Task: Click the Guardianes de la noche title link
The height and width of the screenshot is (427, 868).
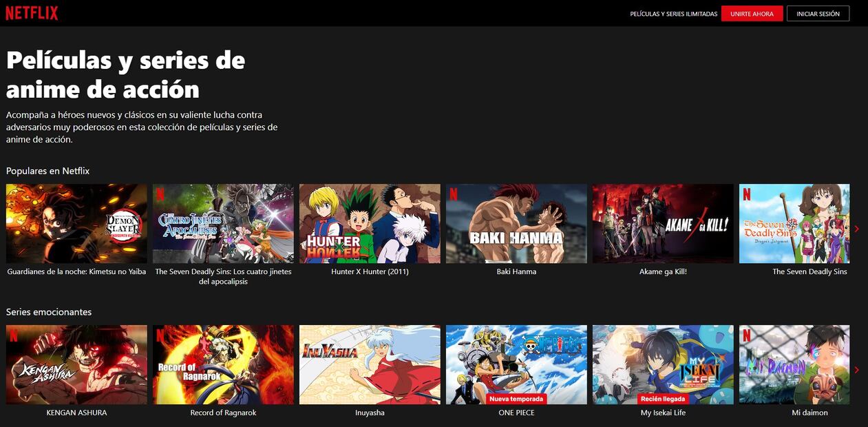Action: coord(76,271)
